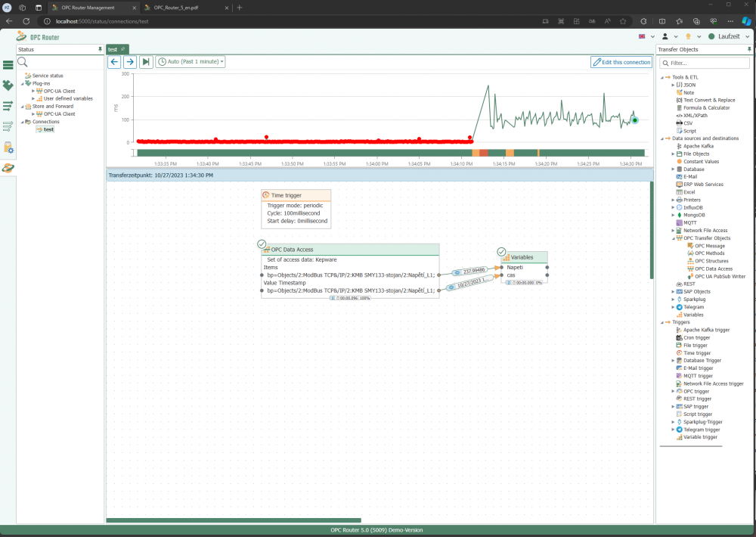The image size is (756, 537).
Task: Add page to favorites with star icon
Action: point(623,21)
